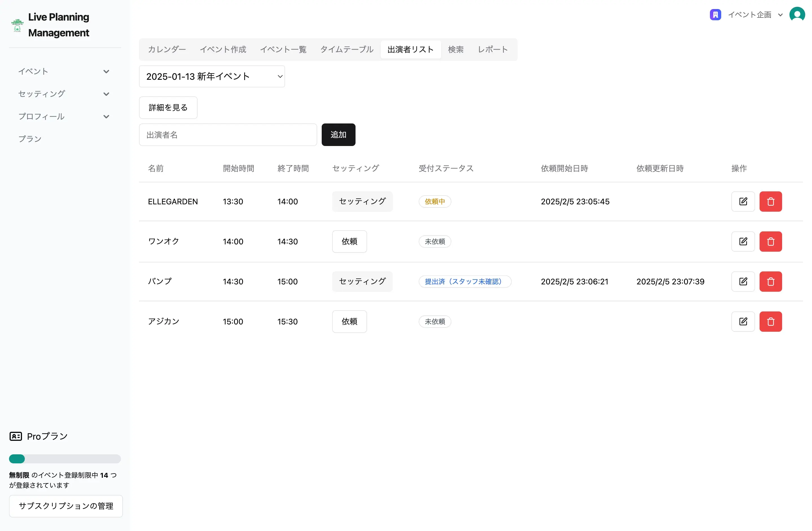
Task: Click the バンプ name cell
Action: coord(160,281)
